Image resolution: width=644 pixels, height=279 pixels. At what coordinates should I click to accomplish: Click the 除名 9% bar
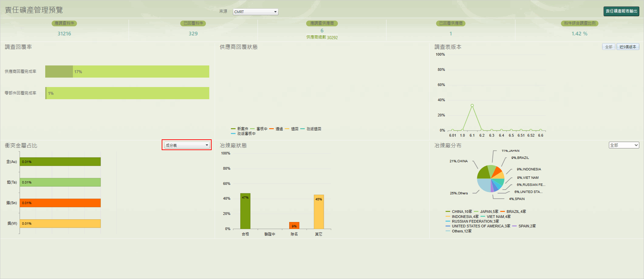point(294,226)
